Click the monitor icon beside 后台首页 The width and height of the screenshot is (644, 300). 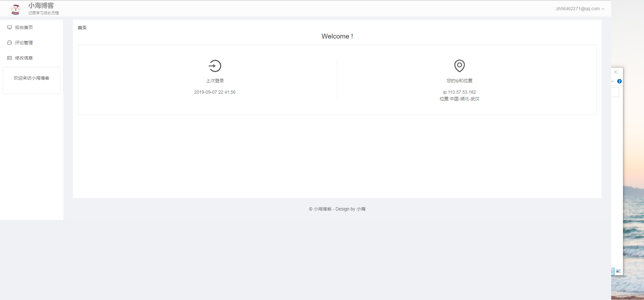tap(10, 27)
